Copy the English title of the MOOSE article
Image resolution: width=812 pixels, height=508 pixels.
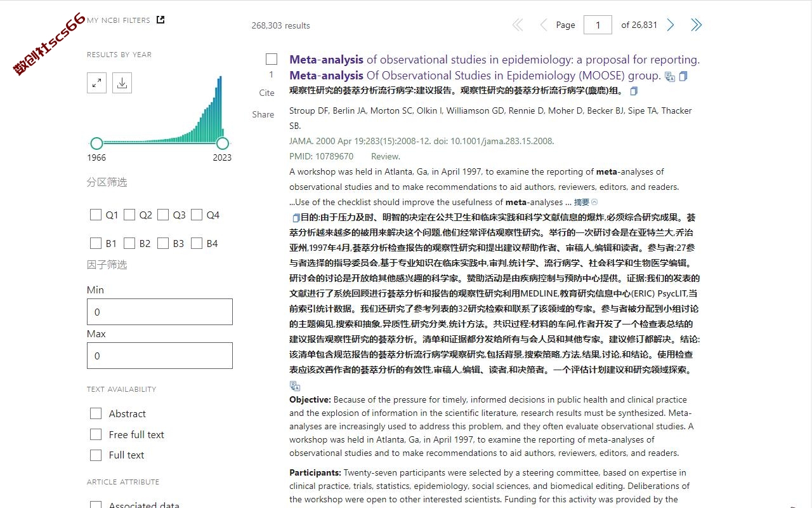[x=683, y=76]
